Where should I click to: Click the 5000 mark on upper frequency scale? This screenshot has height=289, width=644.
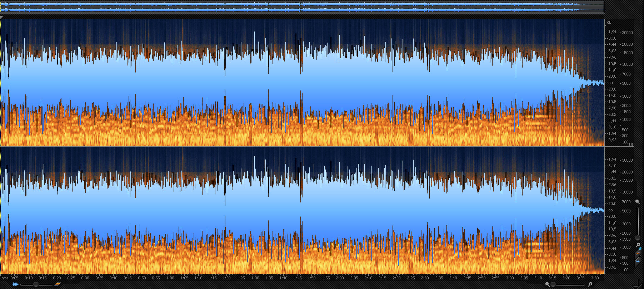tap(626, 83)
